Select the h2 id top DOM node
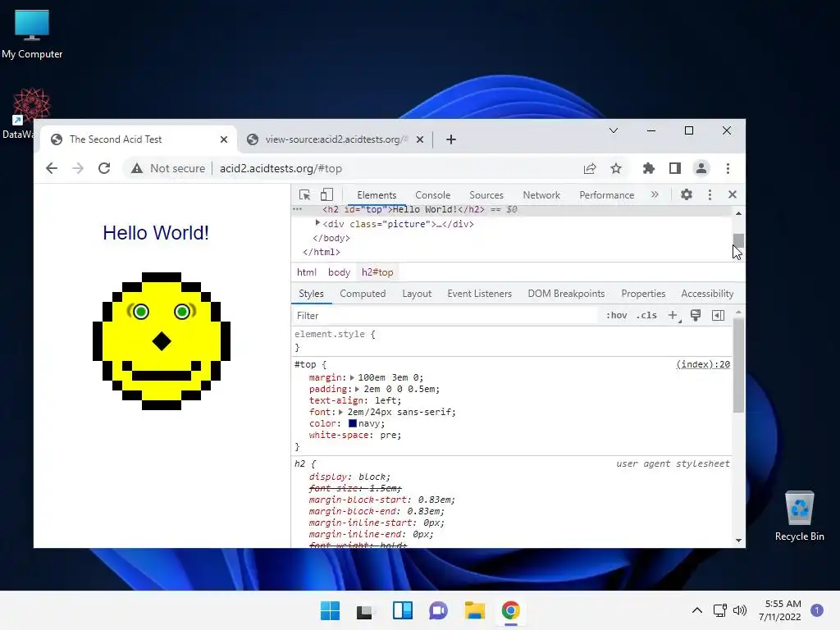 coord(404,209)
